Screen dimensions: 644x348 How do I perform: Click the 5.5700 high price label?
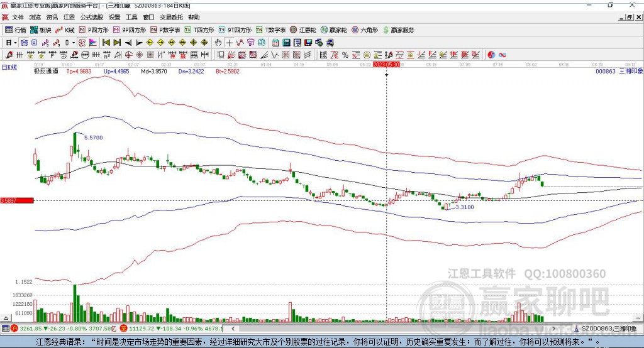click(x=94, y=138)
